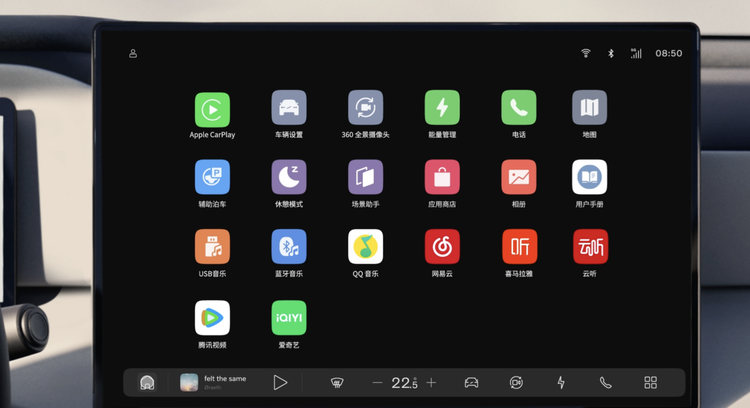Open the 喜马拉雅 Ximalaya app
This screenshot has height=408, width=750.
click(x=519, y=246)
